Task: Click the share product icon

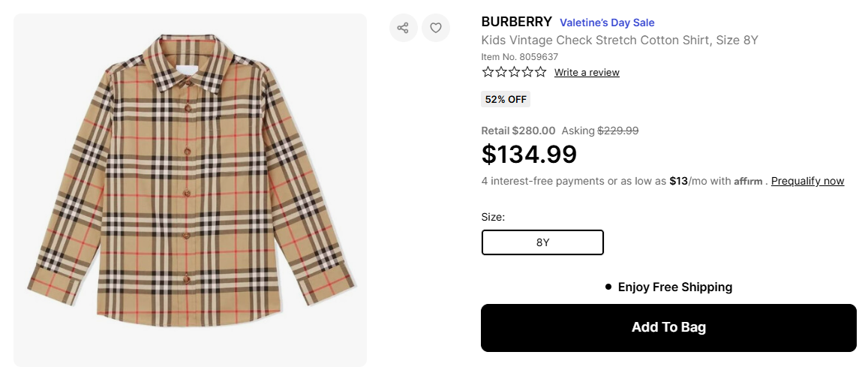Action: tap(403, 29)
